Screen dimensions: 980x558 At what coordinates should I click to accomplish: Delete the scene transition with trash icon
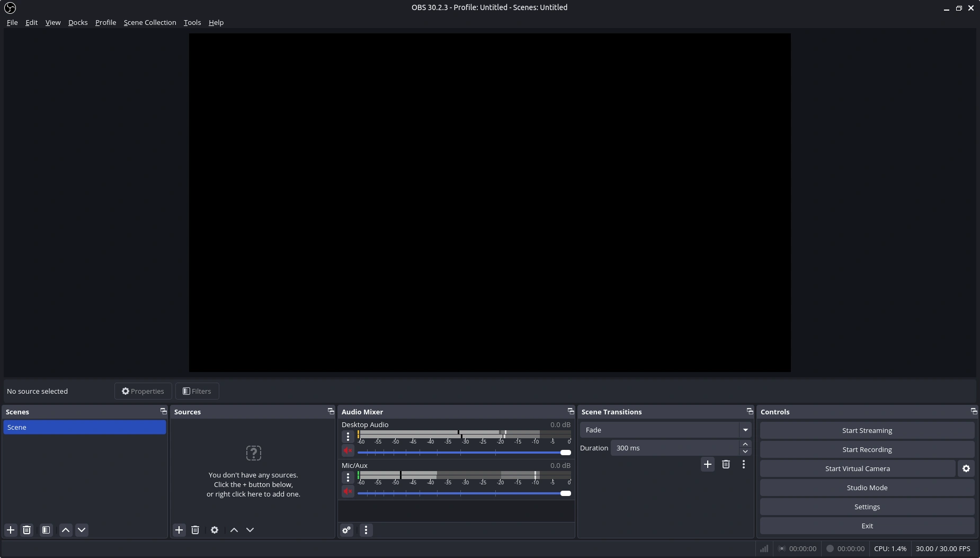tap(726, 464)
